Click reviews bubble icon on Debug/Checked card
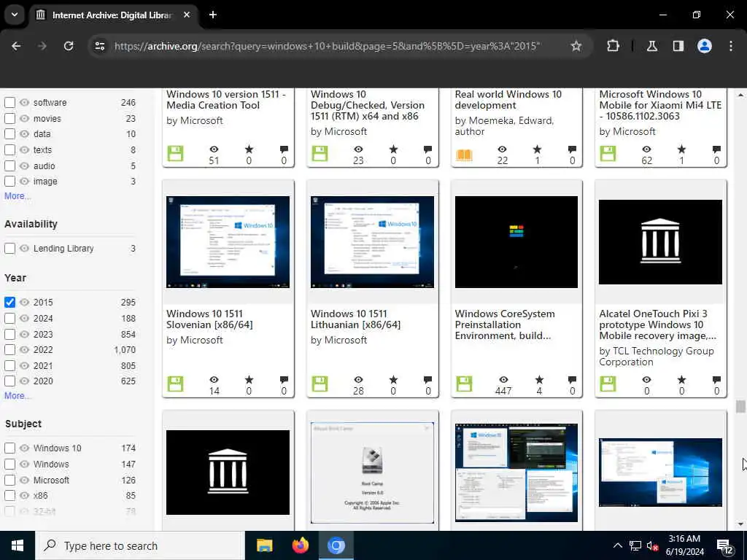747x560 pixels. [x=427, y=149]
